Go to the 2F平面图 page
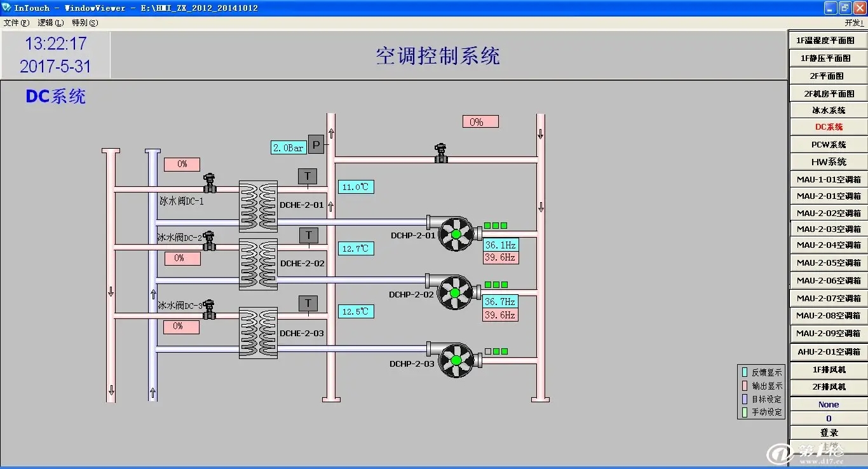Screen dimensions: 868x469 (829, 76)
